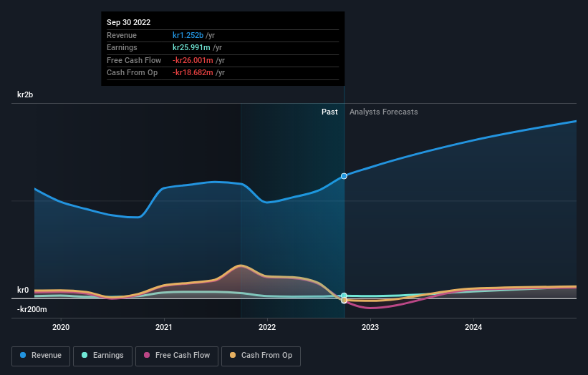588x375 pixels.
Task: Toggle the Cash From Op legend button
Action: tap(261, 356)
